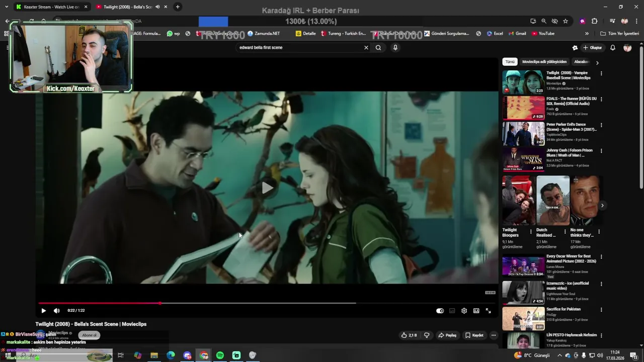The width and height of the screenshot is (644, 362).
Task: Open the YouTube bookmark in bookmarks bar
Action: tap(542, 34)
